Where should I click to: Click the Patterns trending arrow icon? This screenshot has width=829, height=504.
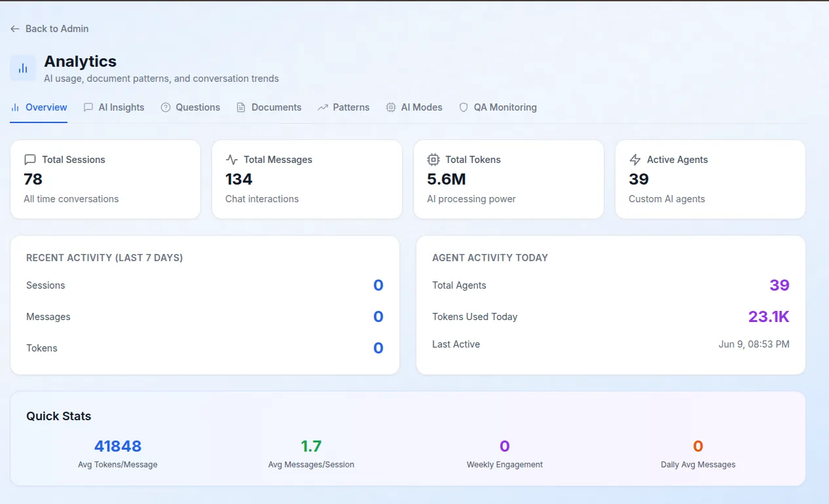(323, 107)
